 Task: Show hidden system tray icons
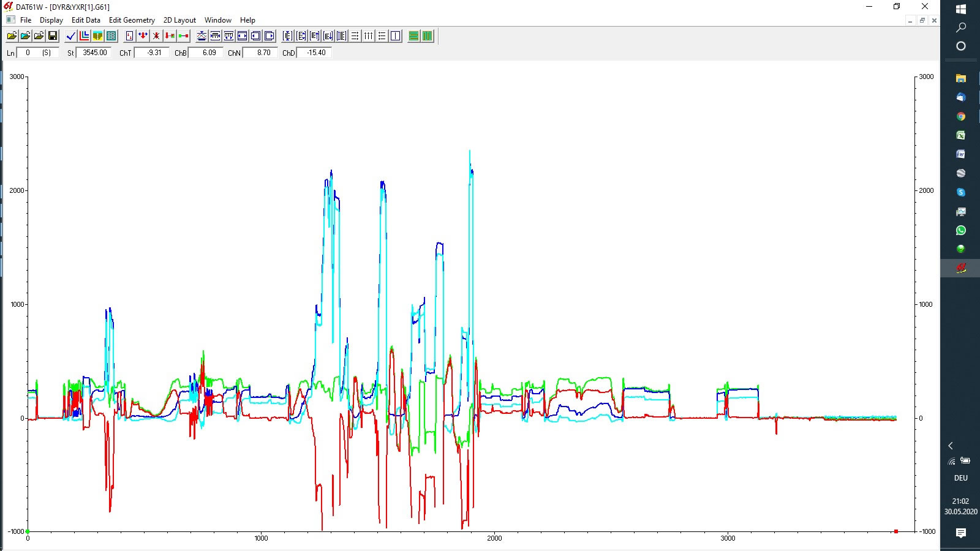click(x=951, y=446)
